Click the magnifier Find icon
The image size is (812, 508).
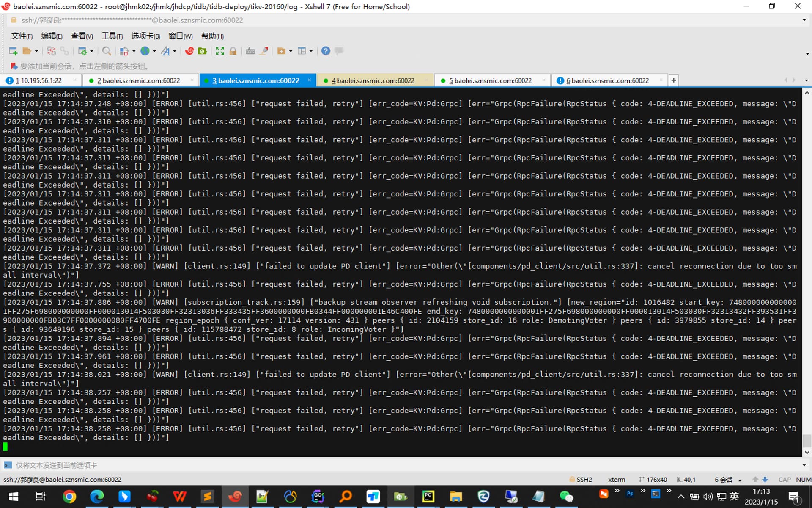[107, 51]
